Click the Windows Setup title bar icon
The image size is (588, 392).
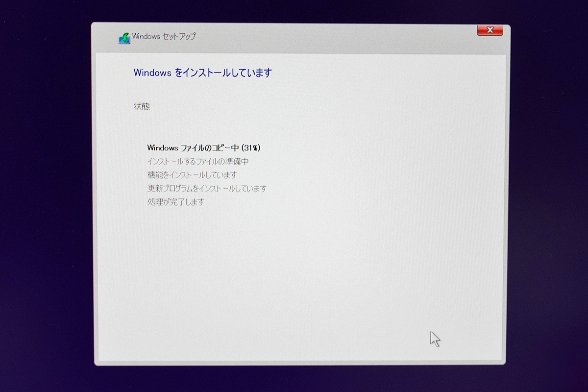(x=124, y=38)
